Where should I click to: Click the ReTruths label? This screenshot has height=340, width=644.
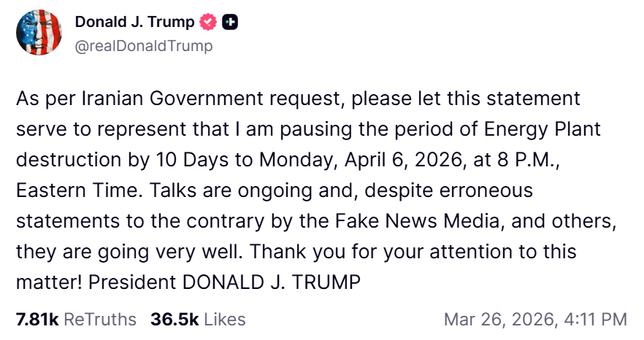click(100, 320)
